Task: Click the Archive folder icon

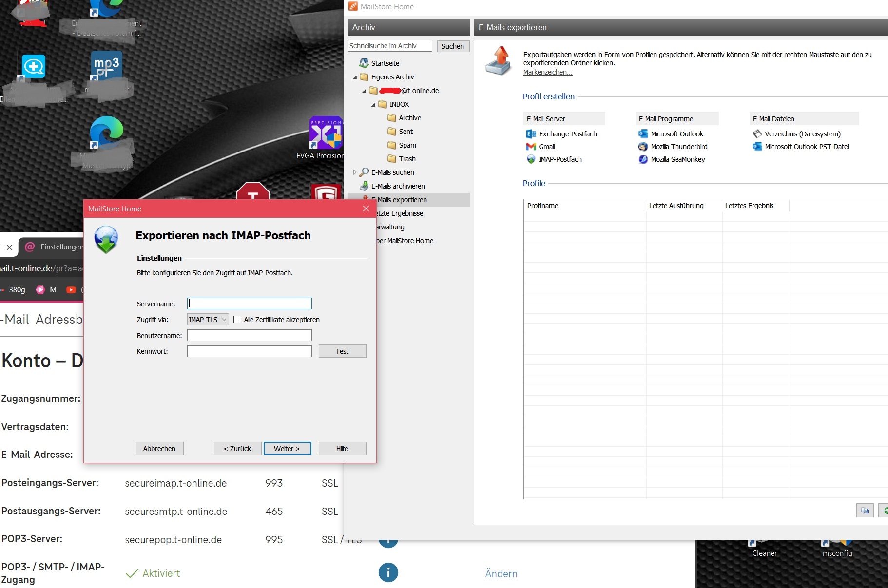Action: [x=392, y=118]
